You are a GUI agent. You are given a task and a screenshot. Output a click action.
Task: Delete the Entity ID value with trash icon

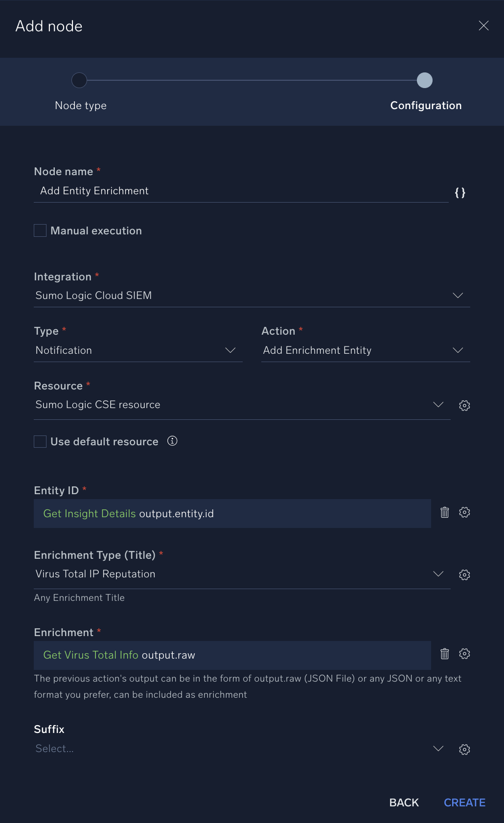pyautogui.click(x=444, y=512)
